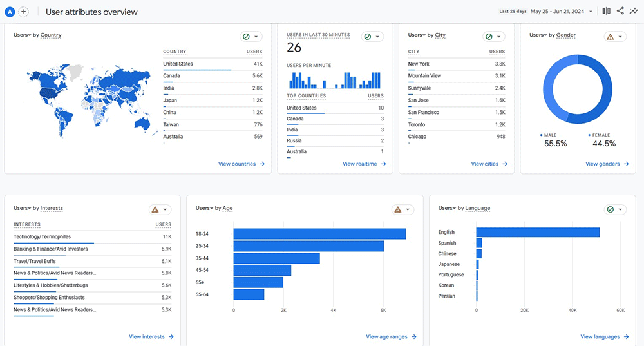This screenshot has height=346, width=644.
Task: Click the 18-24 age bar
Action: 319,234
